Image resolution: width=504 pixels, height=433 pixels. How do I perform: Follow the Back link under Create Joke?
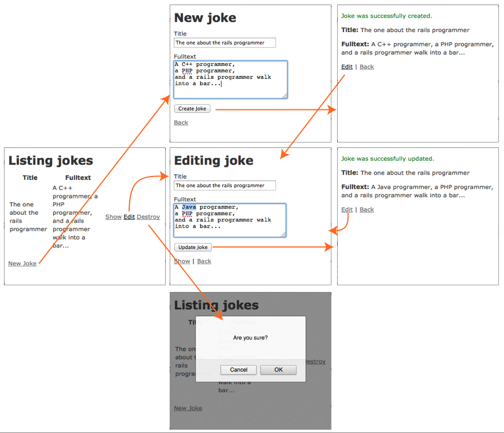181,122
